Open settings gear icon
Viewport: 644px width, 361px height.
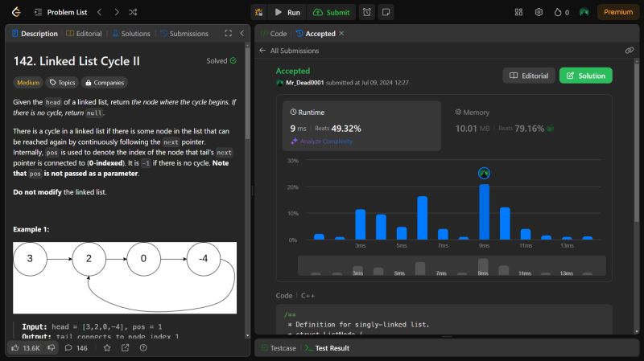(x=539, y=12)
